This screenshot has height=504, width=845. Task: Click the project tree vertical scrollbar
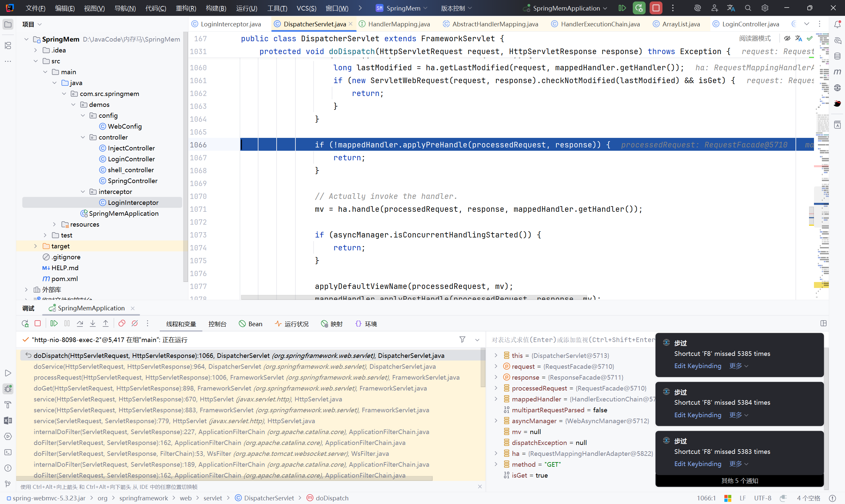[185, 156]
